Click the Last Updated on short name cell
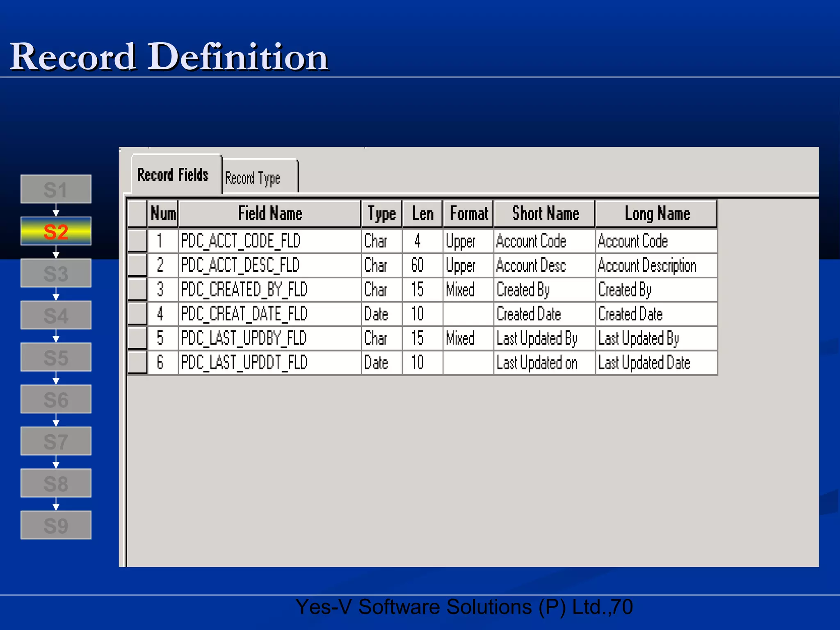The width and height of the screenshot is (840, 630). point(545,363)
